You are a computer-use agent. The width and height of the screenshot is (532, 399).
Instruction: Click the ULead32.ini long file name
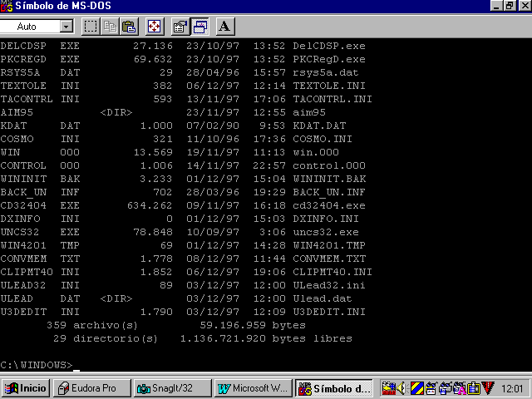coord(329,285)
